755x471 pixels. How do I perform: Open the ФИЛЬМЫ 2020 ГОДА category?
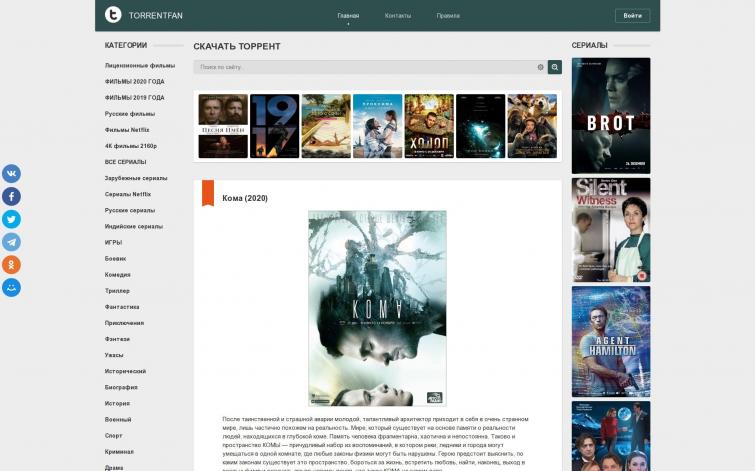coord(134,81)
